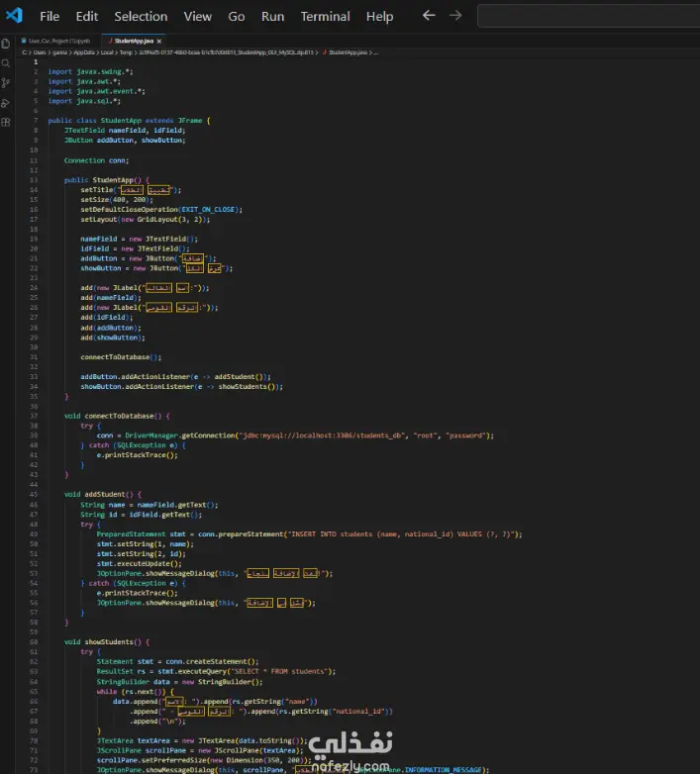700x774 pixels.
Task: Expand the StudentApp_GUI_MySQL zip folder breadcrumb
Action: point(226,52)
